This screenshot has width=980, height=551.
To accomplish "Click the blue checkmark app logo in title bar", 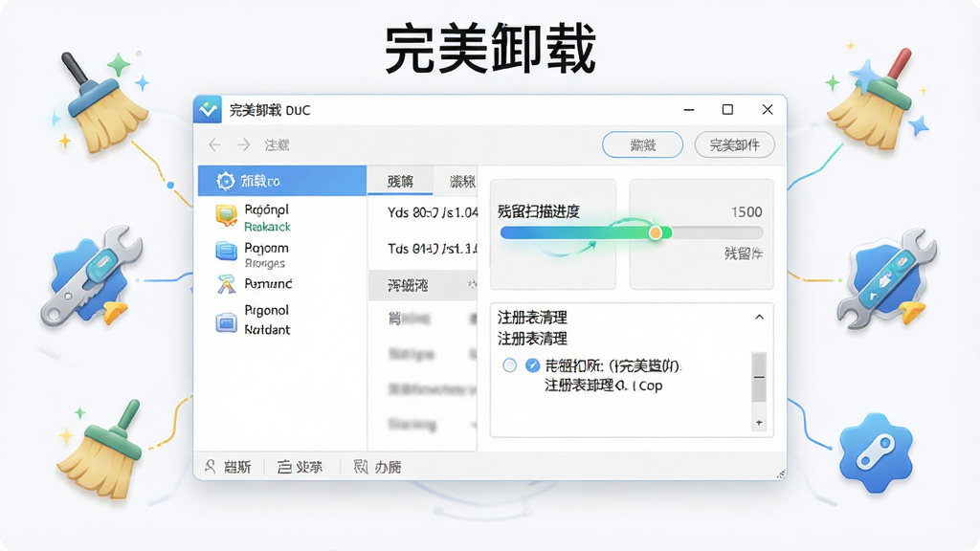I will coord(208,110).
